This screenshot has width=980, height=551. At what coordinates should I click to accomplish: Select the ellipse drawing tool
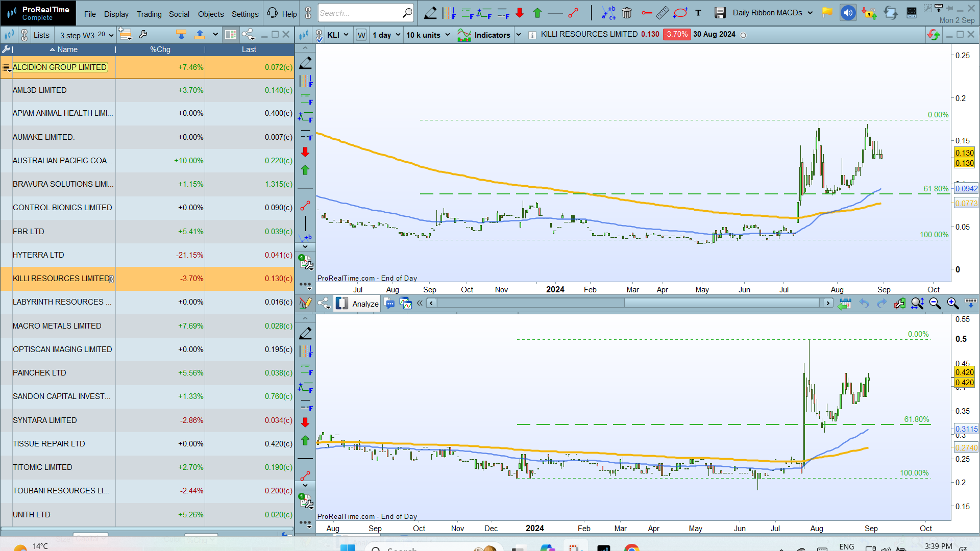680,13
